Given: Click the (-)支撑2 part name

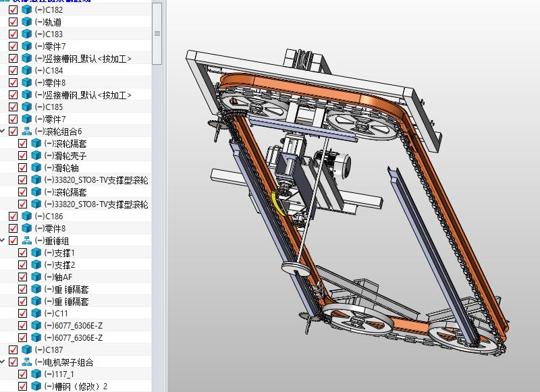Looking at the screenshot, I should click(x=59, y=265).
